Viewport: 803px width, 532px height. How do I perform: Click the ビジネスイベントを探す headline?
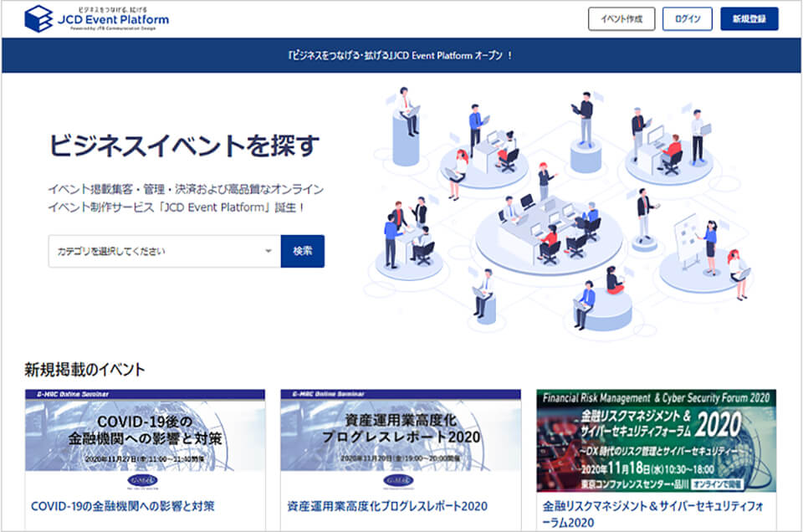pos(184,146)
